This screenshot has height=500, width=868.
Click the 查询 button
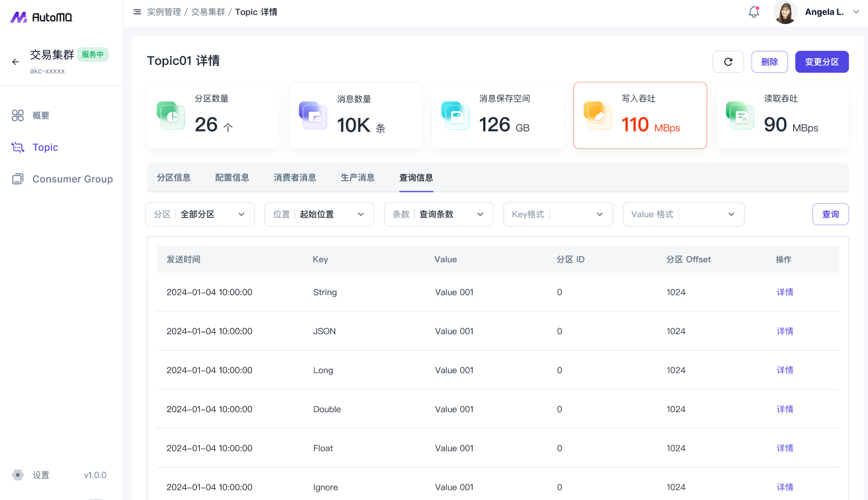pyautogui.click(x=831, y=214)
